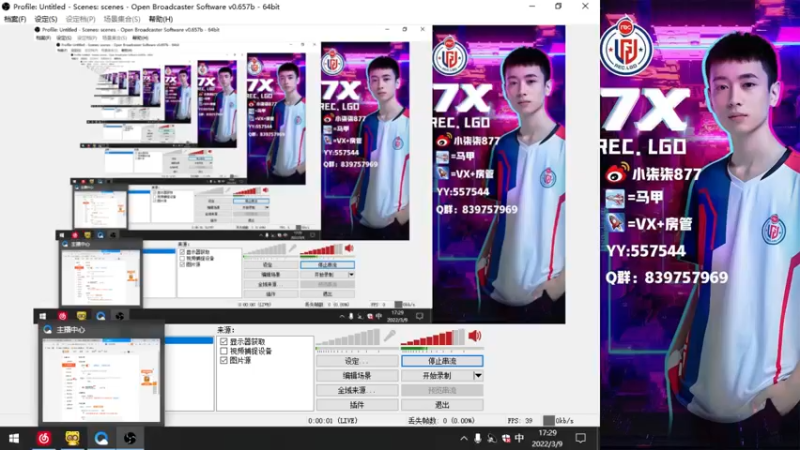Click the network status tray icon

(x=491, y=438)
